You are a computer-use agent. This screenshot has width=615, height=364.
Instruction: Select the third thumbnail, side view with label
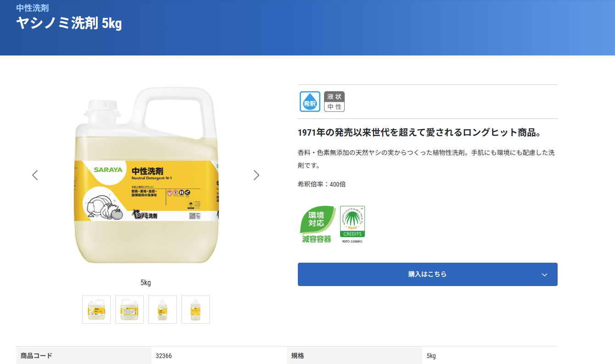click(x=162, y=309)
